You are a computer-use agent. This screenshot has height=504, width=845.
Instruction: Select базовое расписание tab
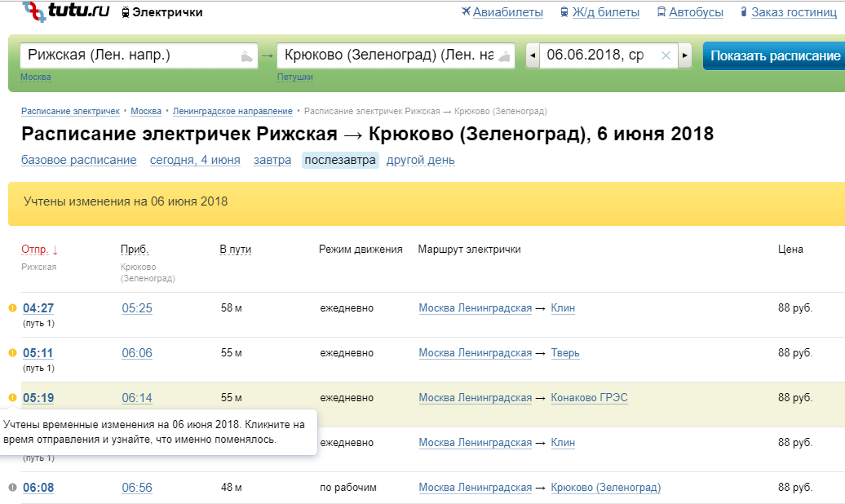79,160
